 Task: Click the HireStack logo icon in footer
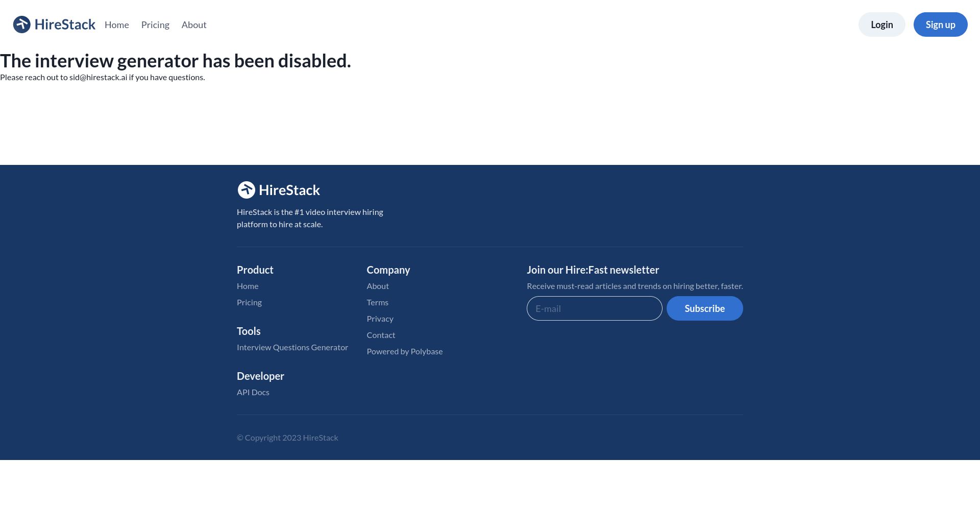pyautogui.click(x=247, y=190)
